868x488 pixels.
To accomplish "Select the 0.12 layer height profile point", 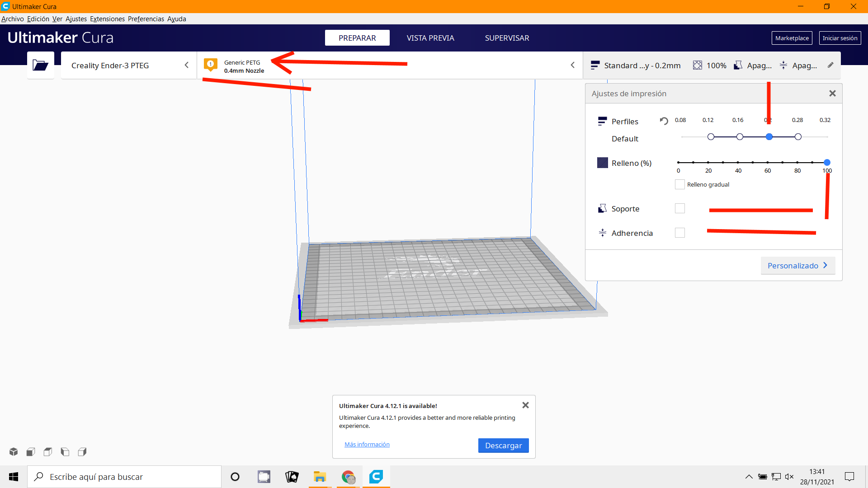I will 711,137.
